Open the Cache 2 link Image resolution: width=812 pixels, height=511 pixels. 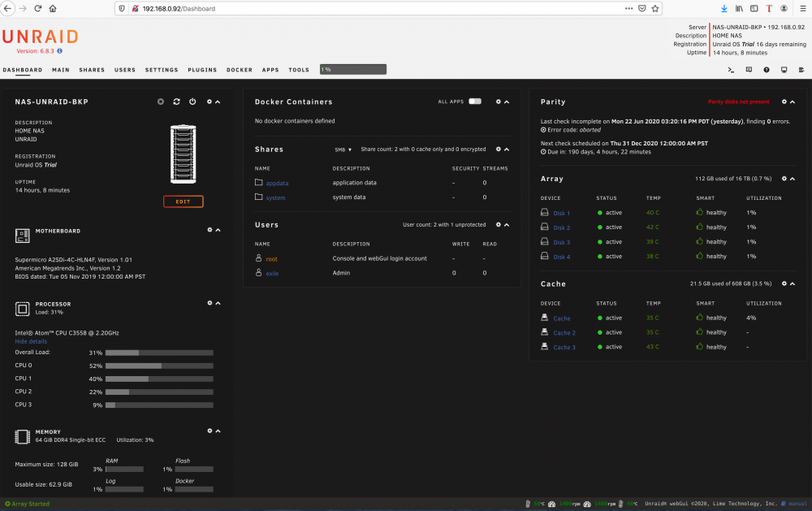pyautogui.click(x=564, y=333)
